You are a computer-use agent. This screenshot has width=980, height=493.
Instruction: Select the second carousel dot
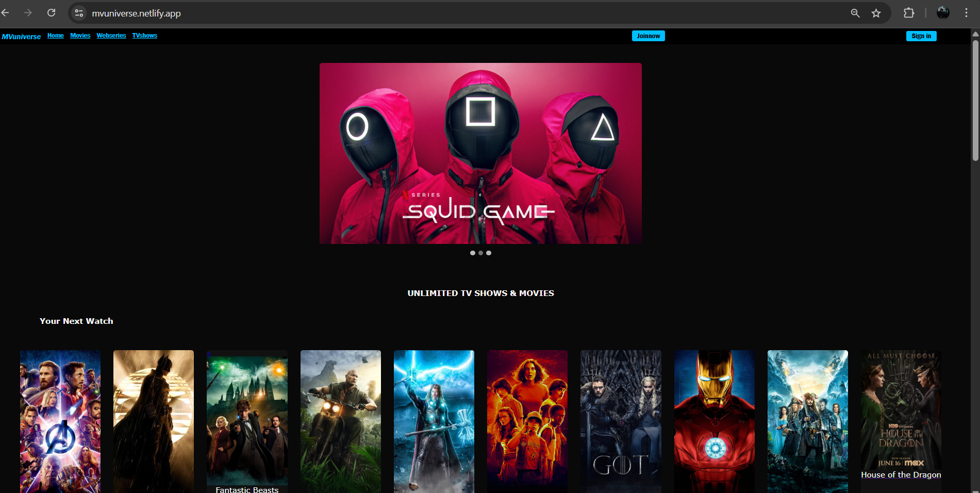[480, 253]
